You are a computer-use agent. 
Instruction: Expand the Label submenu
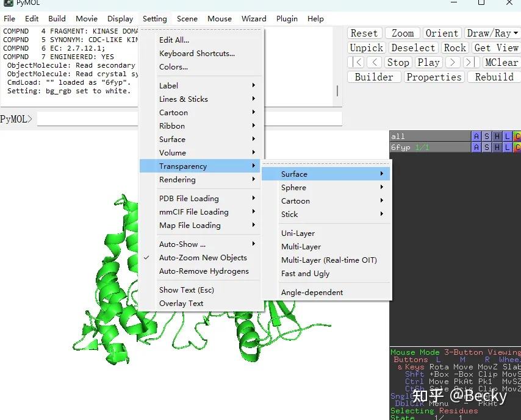click(x=201, y=86)
